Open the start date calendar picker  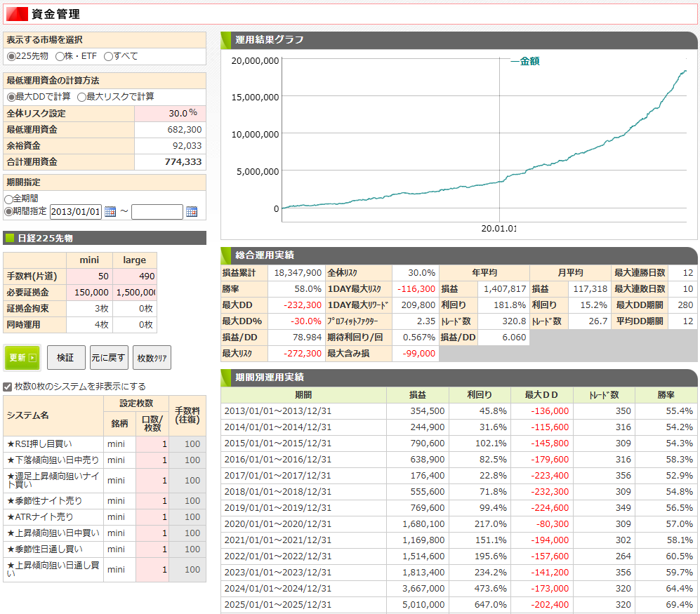[110, 212]
